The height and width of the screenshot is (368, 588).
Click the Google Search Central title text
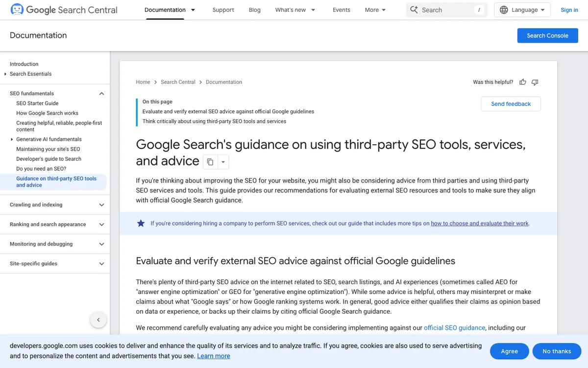coord(72,10)
